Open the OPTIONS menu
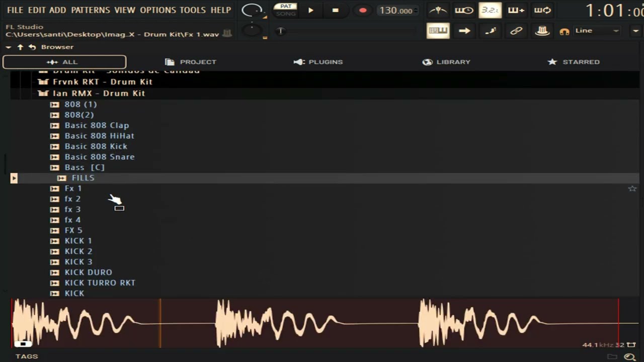The height and width of the screenshot is (362, 644). tap(158, 10)
